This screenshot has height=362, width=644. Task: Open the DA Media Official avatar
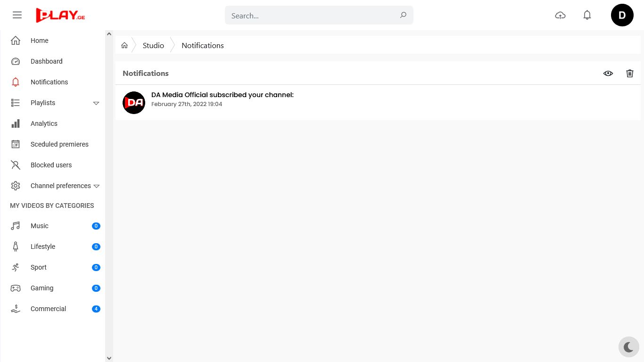coord(134,103)
